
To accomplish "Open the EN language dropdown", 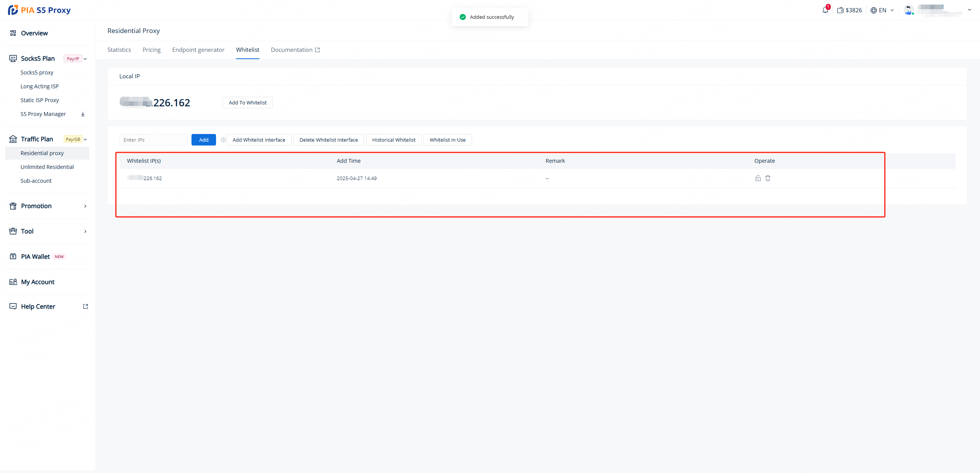I will (882, 10).
